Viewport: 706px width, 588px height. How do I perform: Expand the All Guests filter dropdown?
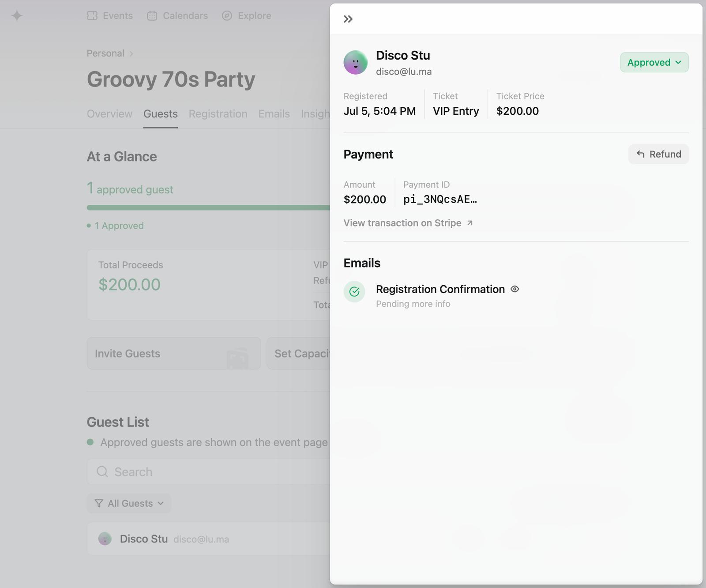pos(129,503)
